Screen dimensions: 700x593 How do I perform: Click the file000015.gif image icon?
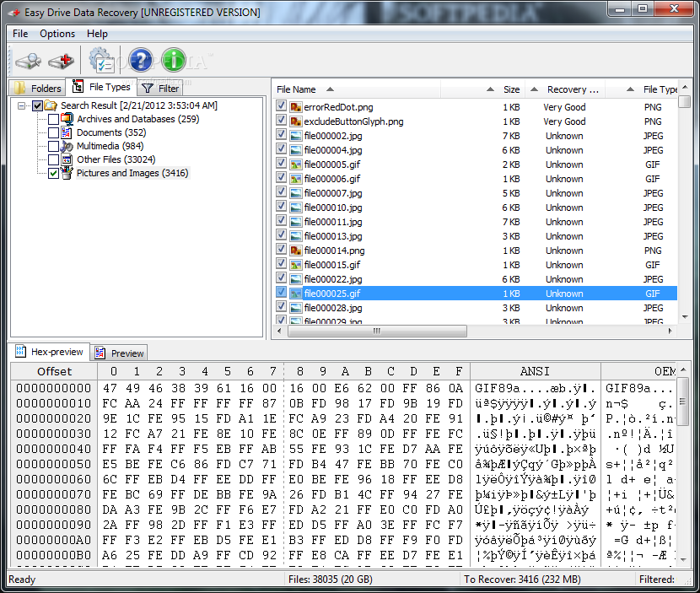pyautogui.click(x=295, y=265)
